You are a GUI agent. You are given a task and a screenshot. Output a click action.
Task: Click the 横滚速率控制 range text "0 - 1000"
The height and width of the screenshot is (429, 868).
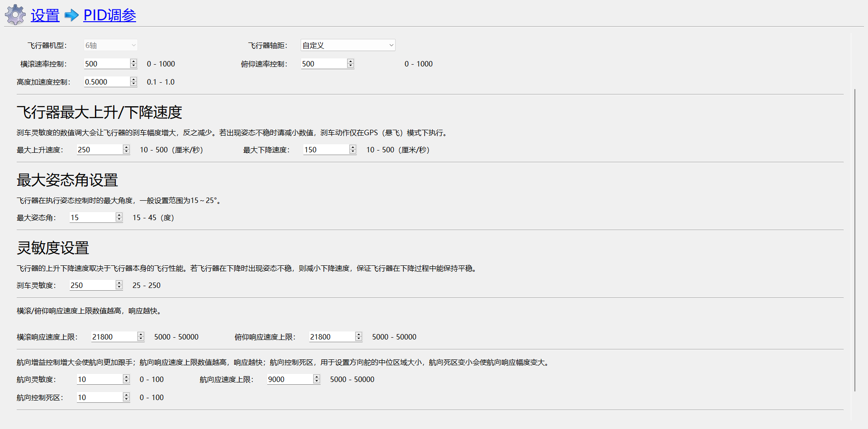click(161, 64)
